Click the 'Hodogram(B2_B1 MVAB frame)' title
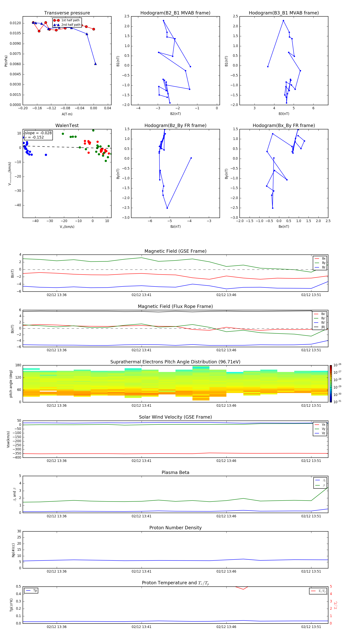 coord(175,13)
